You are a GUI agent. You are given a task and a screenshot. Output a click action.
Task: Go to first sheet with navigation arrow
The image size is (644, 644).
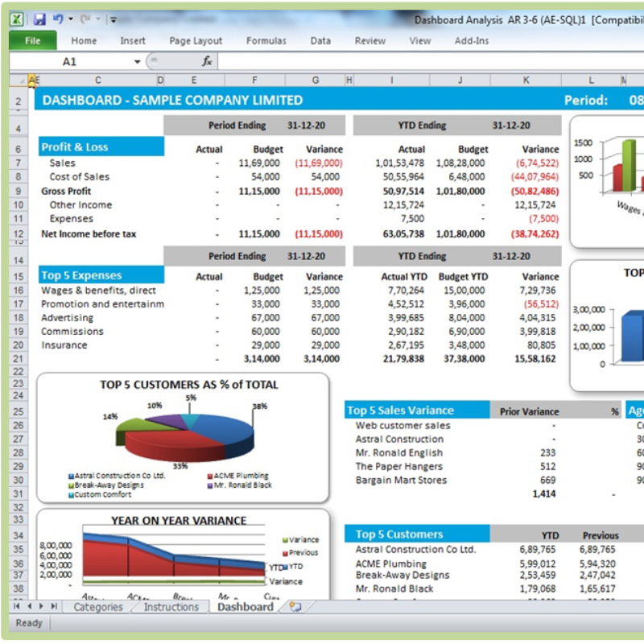coord(17,606)
